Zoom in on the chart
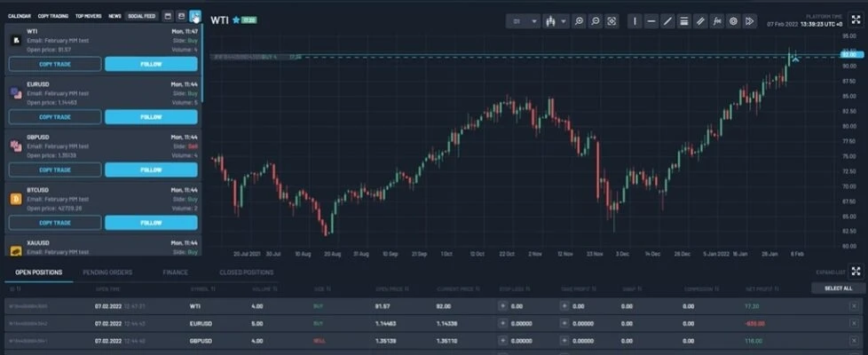Screen dimensions: 868x355 [579, 21]
